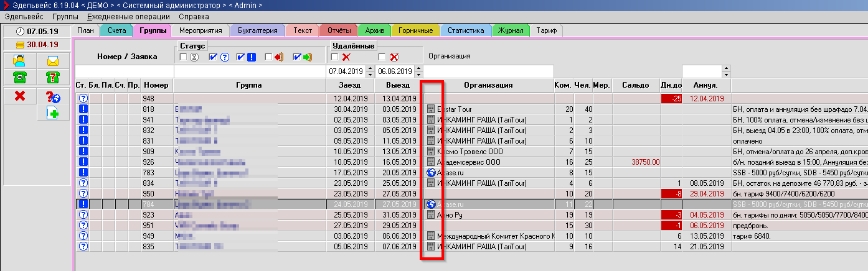Click the red X icon in left panel
868x271 pixels.
point(19,96)
